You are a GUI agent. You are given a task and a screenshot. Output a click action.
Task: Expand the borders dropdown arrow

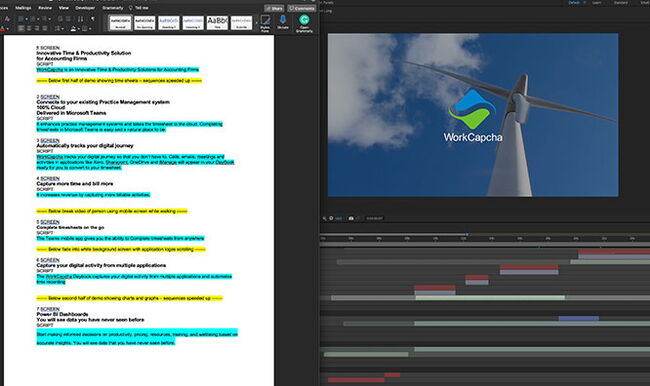[x=90, y=29]
